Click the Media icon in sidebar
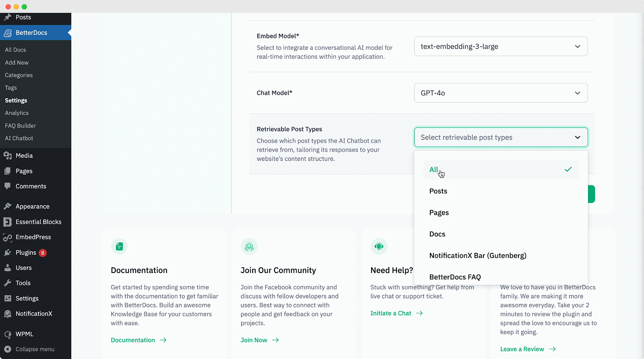Screen dimensions: 644x359 (8, 156)
